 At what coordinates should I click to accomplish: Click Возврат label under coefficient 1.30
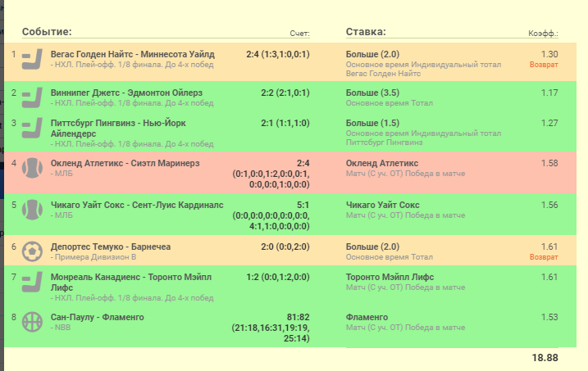tap(544, 65)
